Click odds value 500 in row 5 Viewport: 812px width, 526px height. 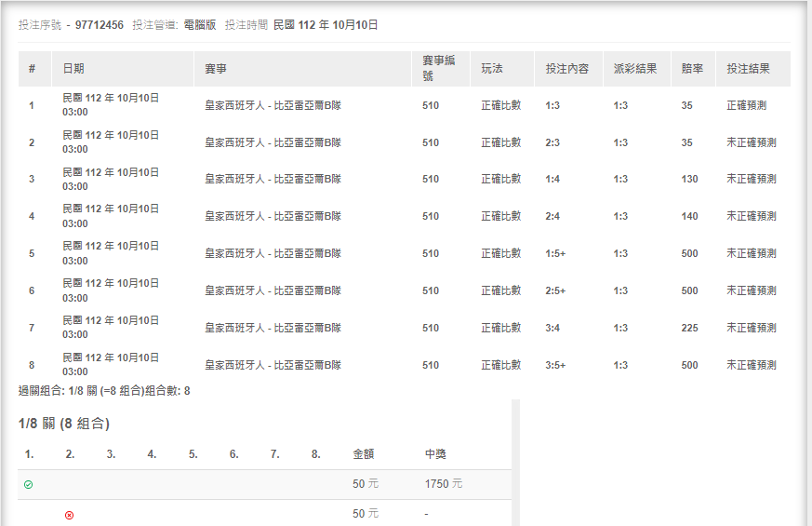[x=690, y=253]
